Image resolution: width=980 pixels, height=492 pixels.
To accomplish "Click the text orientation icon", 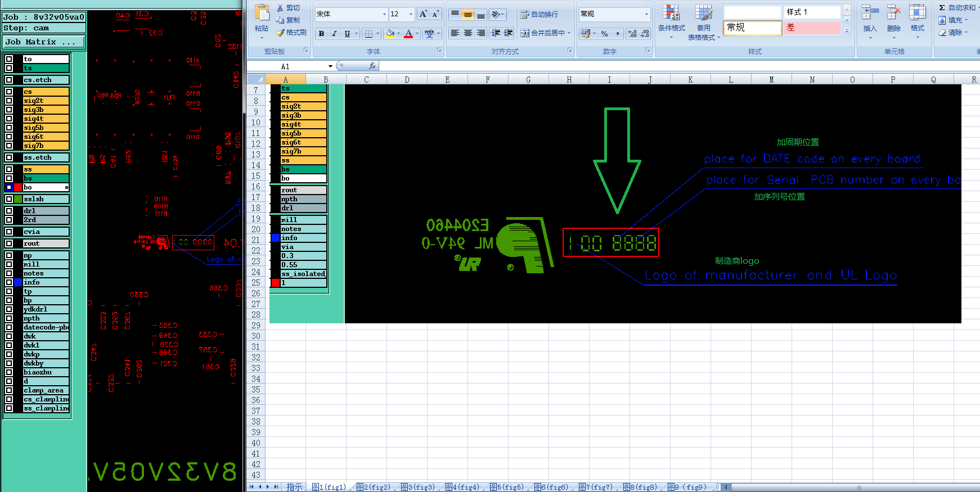I will coord(496,15).
